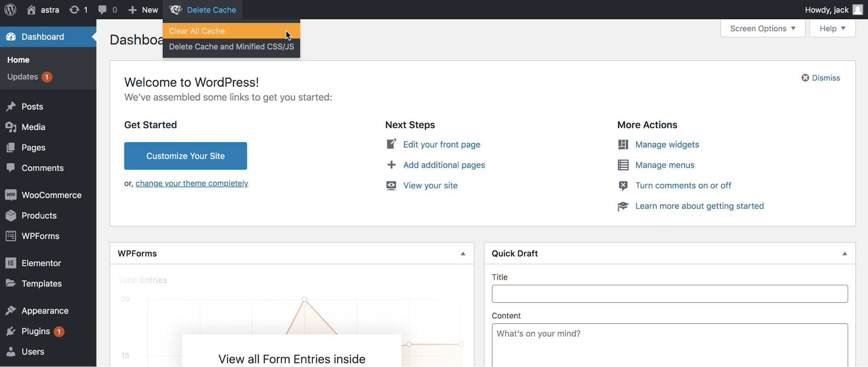Open Manage menus link
The height and width of the screenshot is (367, 868).
coord(665,165)
